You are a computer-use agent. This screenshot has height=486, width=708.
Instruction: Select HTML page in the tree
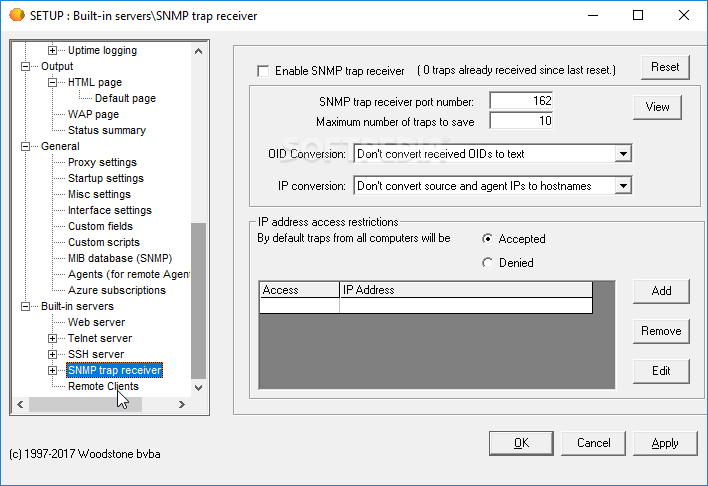point(95,82)
